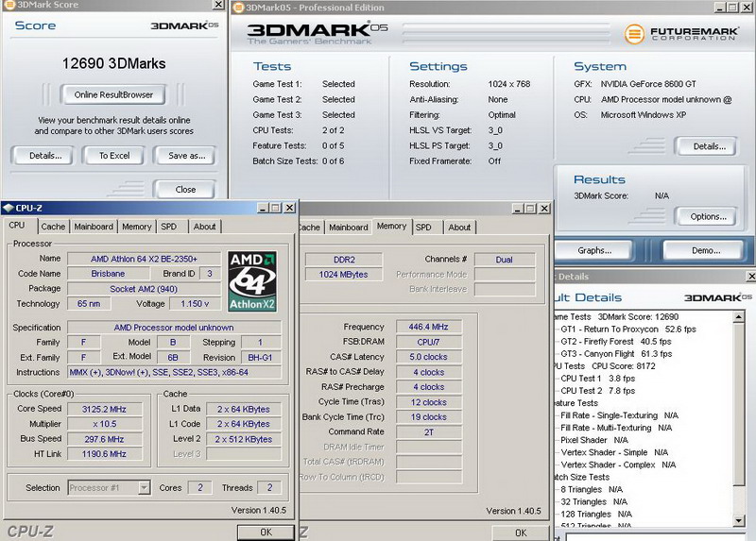Click HT Link value 1190.6 MHz
This screenshot has height=541, width=756.
point(104,454)
